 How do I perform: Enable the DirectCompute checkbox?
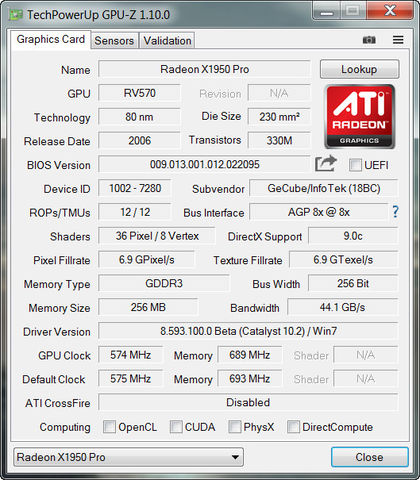pos(293,427)
